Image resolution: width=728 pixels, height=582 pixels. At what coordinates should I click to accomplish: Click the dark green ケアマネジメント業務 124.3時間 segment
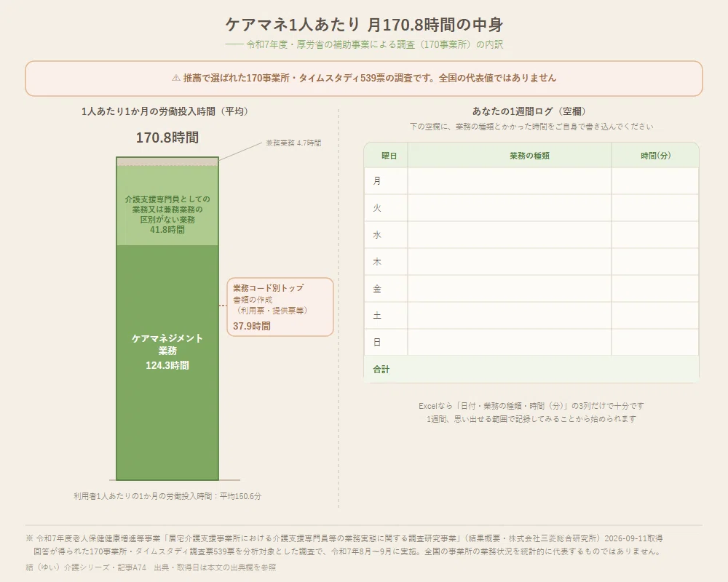[x=167, y=362]
